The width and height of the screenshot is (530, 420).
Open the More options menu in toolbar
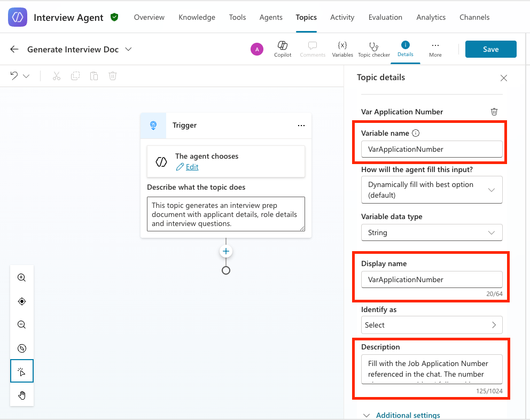(435, 49)
